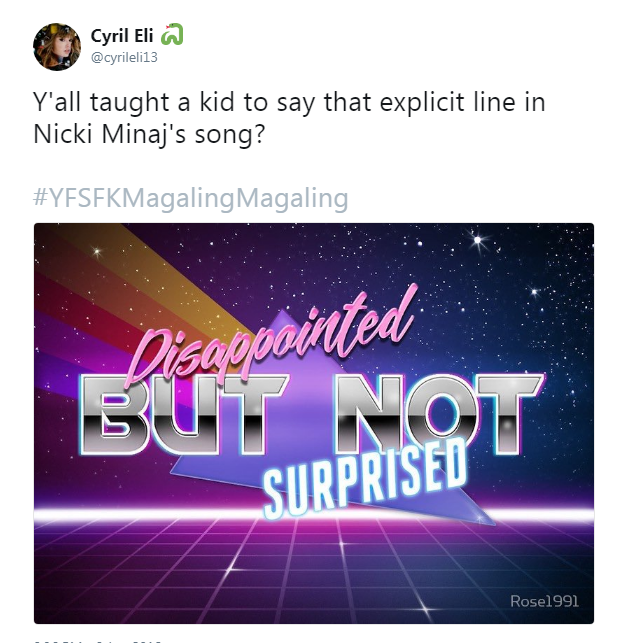The height and width of the screenshot is (643, 618).
Task: Click the partially visible timestamp below the image
Action: tap(98, 641)
